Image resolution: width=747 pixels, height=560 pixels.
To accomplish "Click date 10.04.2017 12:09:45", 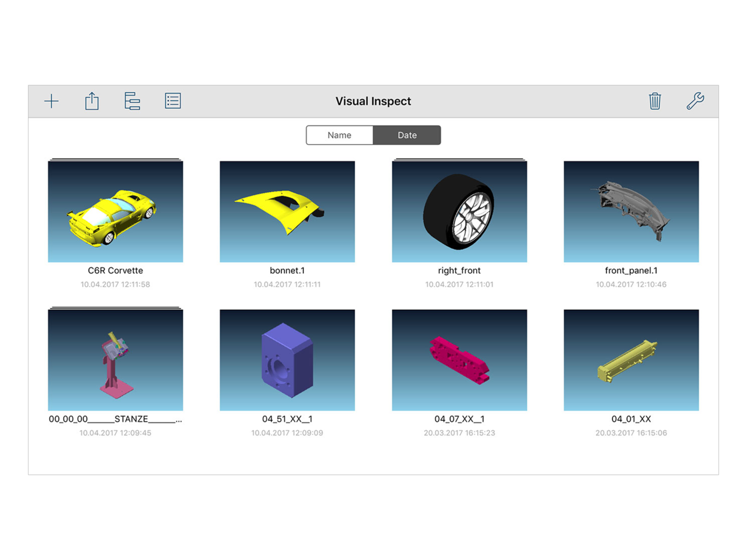I will coord(115,433).
